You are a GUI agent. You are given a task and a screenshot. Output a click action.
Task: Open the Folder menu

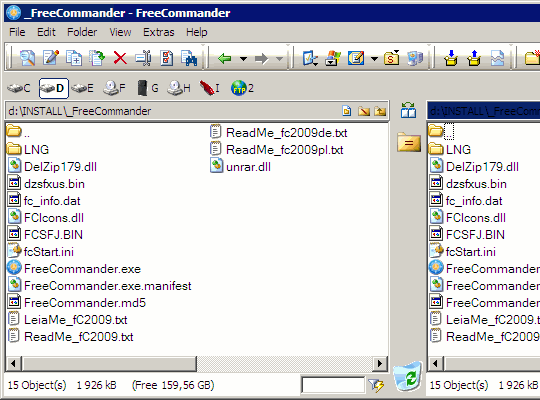click(82, 32)
